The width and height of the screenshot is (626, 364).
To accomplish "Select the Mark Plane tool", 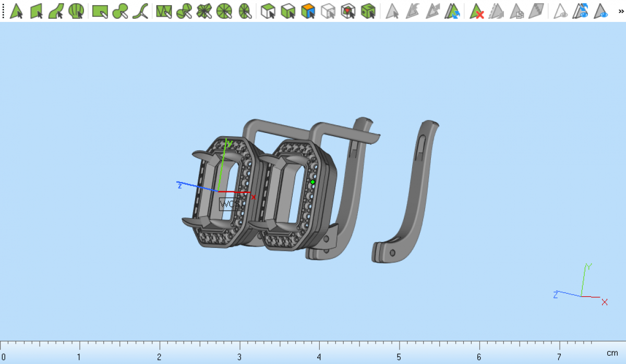I will 37,11.
